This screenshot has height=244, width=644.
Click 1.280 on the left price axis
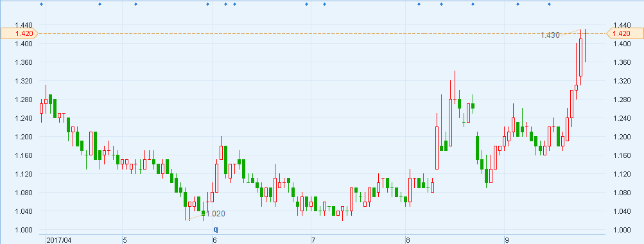[24, 100]
